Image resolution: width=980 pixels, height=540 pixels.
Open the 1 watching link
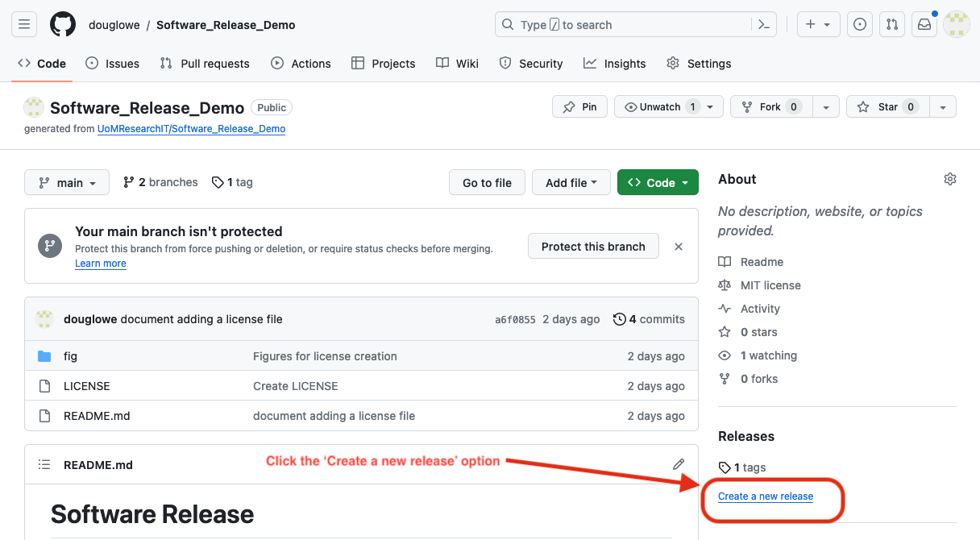(x=758, y=355)
